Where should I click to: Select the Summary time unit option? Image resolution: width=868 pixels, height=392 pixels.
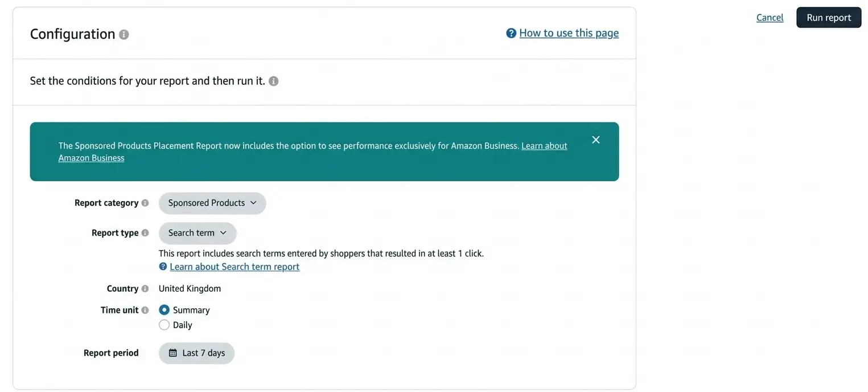click(x=164, y=309)
